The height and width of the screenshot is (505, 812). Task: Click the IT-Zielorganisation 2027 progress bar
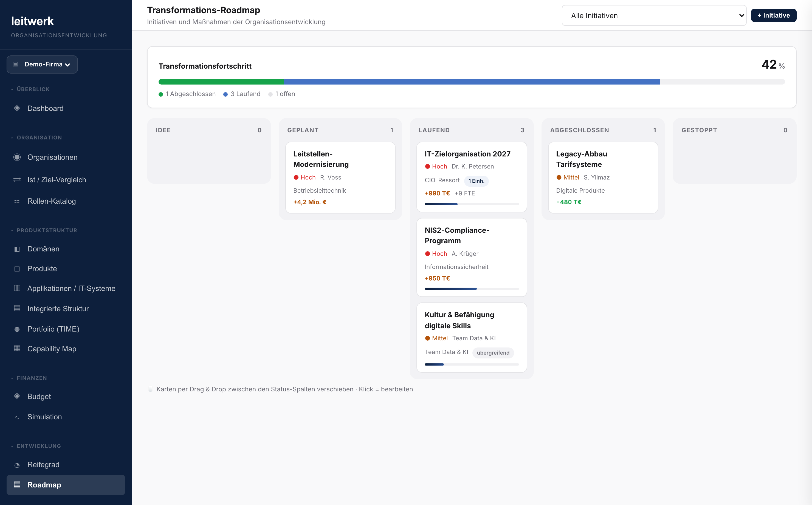(x=472, y=204)
